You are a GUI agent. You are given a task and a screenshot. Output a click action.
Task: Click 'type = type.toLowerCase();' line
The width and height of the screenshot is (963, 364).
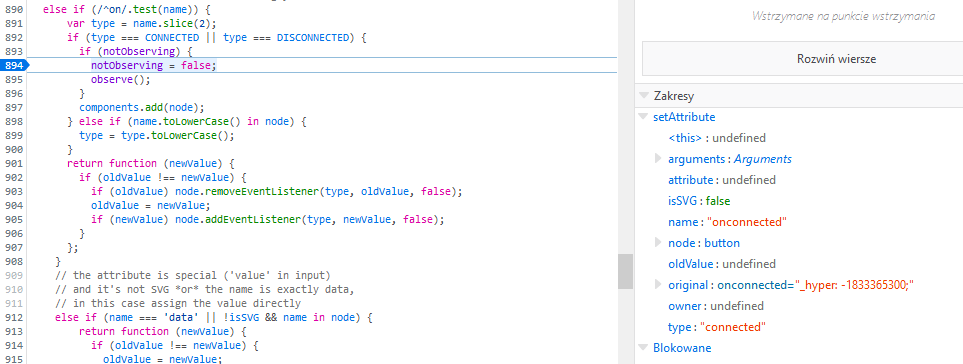pyautogui.click(x=157, y=136)
